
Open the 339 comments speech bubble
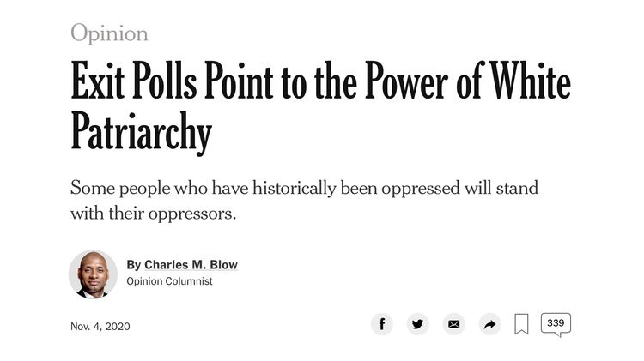click(556, 324)
